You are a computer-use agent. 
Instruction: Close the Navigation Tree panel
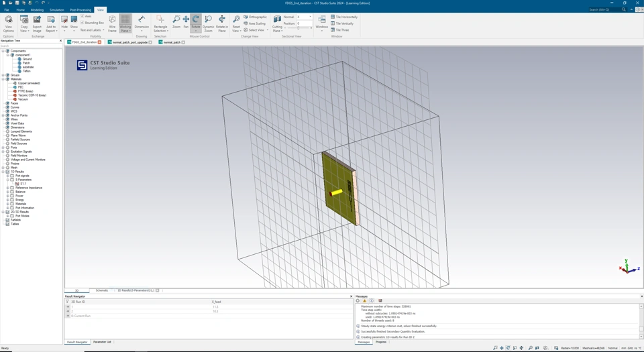coord(61,41)
